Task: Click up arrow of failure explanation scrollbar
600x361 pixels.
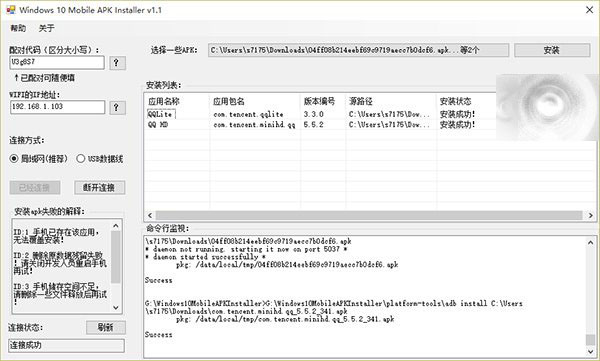Action: coord(116,225)
